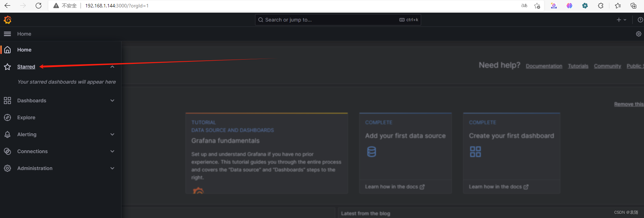Viewport: 644px width, 218px height.
Task: Open Administration in sidebar menu
Action: coord(35,168)
